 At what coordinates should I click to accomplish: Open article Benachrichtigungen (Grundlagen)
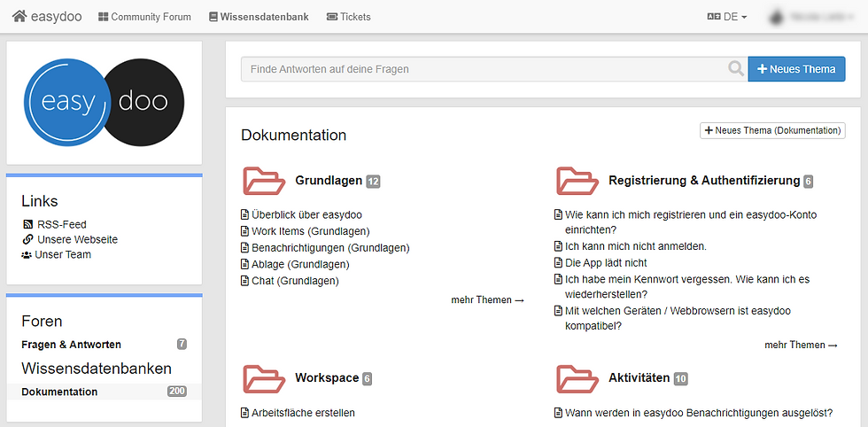pyautogui.click(x=330, y=247)
